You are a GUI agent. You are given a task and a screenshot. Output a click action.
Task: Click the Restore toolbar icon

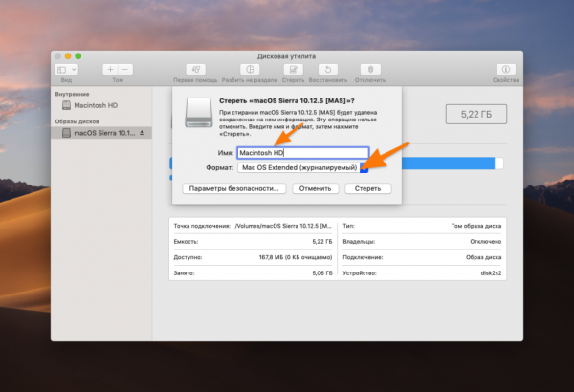[328, 69]
